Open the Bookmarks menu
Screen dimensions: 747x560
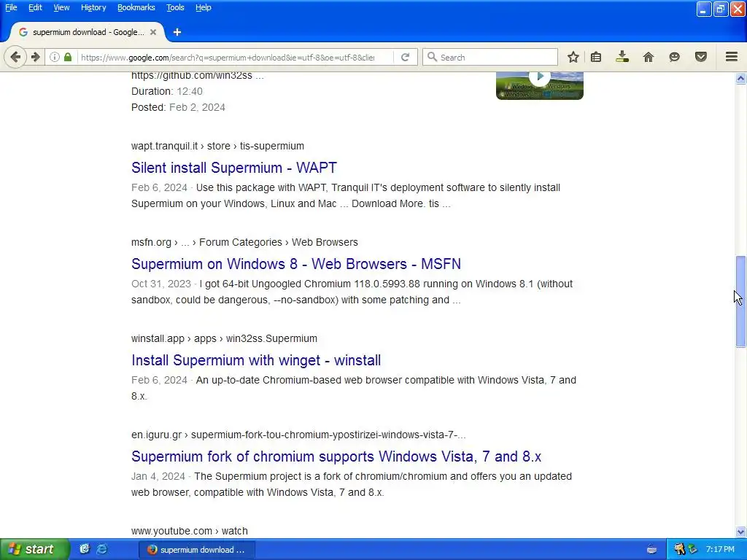click(136, 7)
